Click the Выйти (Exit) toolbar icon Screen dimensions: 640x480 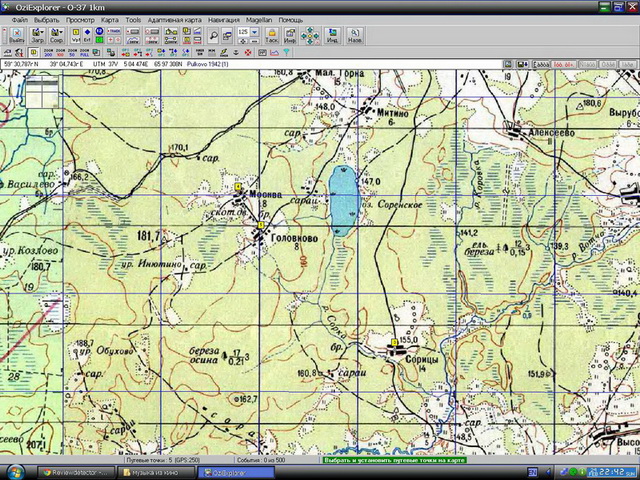point(17,36)
